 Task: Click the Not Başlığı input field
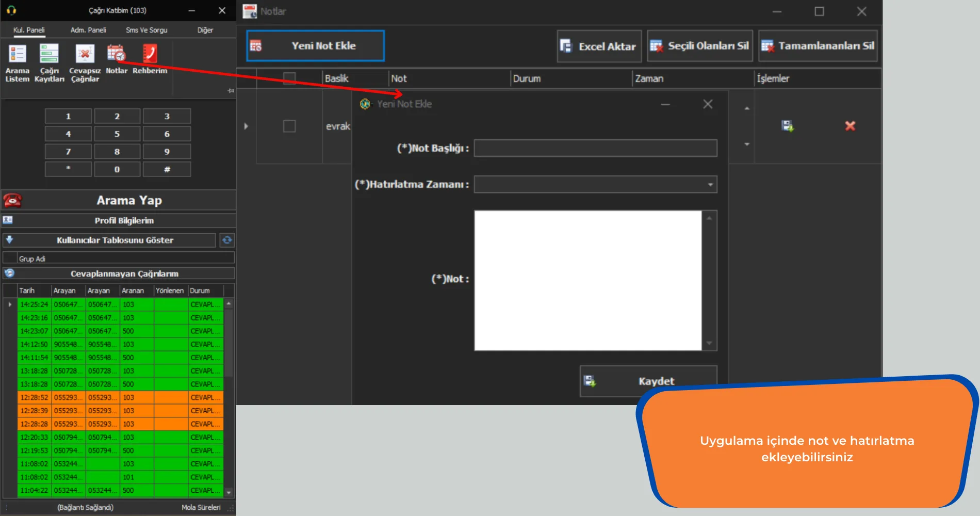coord(596,148)
